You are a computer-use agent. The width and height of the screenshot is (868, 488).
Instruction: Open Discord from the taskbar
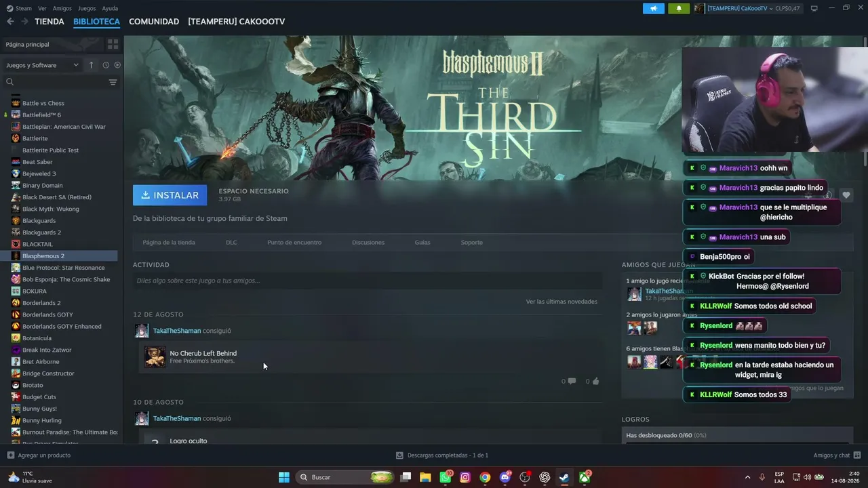tap(505, 477)
